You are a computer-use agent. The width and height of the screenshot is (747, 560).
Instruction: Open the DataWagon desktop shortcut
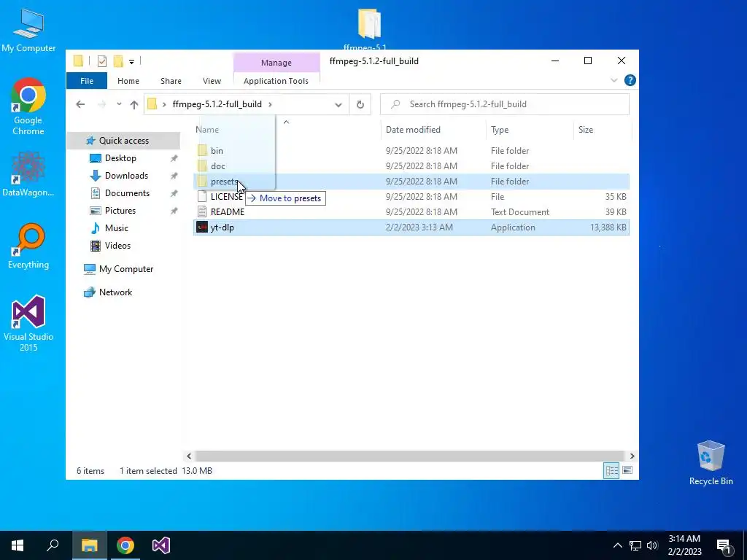click(x=28, y=174)
